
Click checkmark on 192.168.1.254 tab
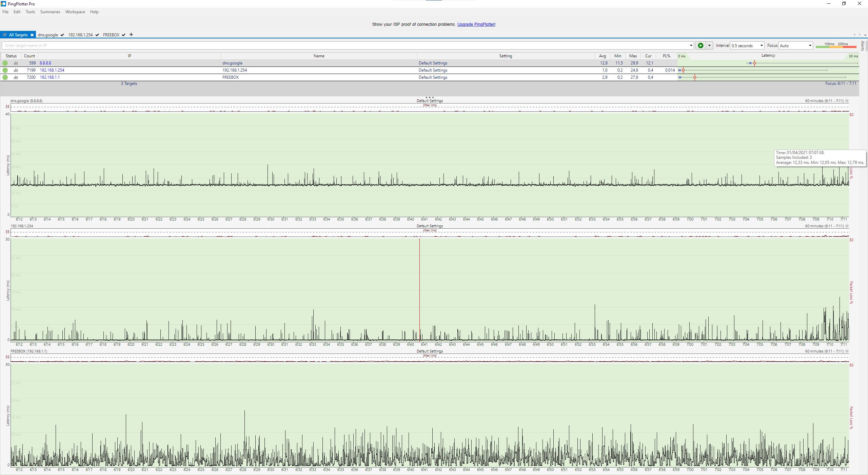tap(97, 35)
